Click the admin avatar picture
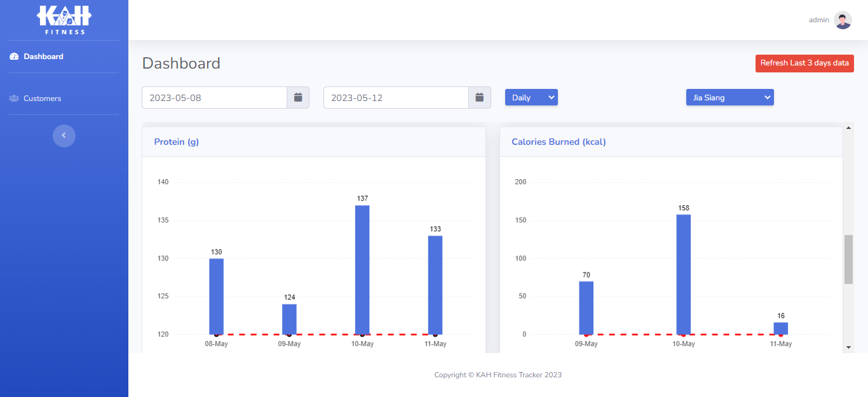868x397 pixels. click(843, 20)
